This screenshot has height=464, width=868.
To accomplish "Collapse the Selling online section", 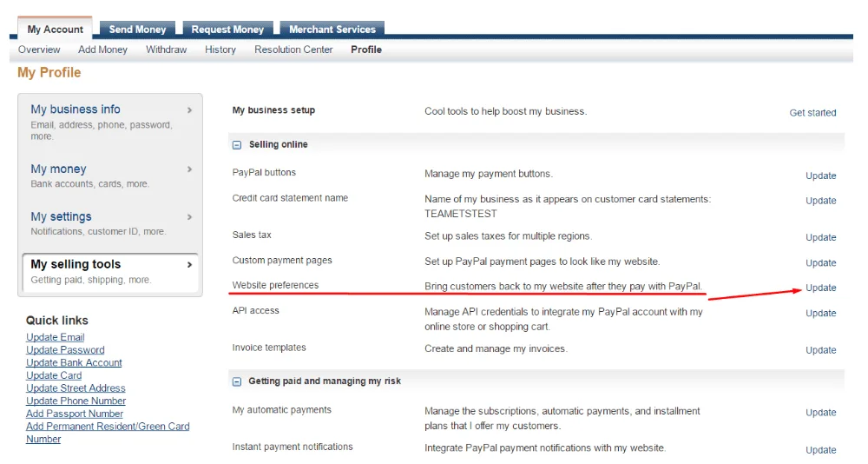I will click(237, 145).
